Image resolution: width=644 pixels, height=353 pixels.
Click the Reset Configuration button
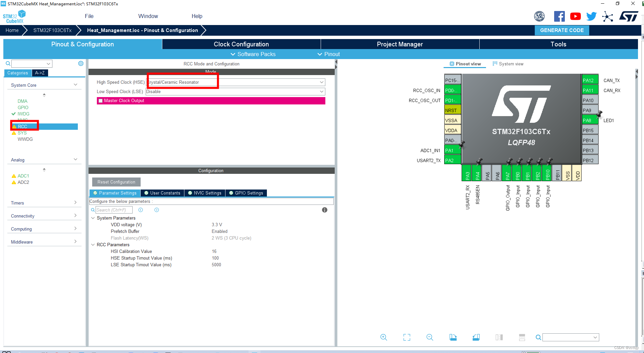tap(116, 182)
